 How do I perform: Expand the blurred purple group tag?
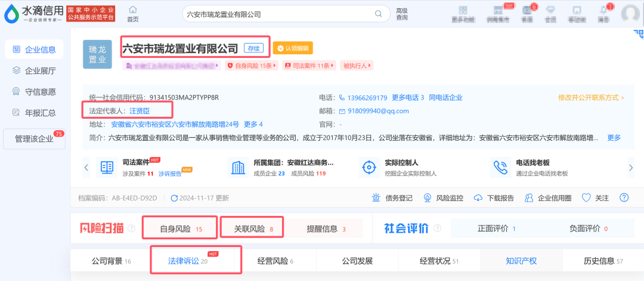coord(171,66)
